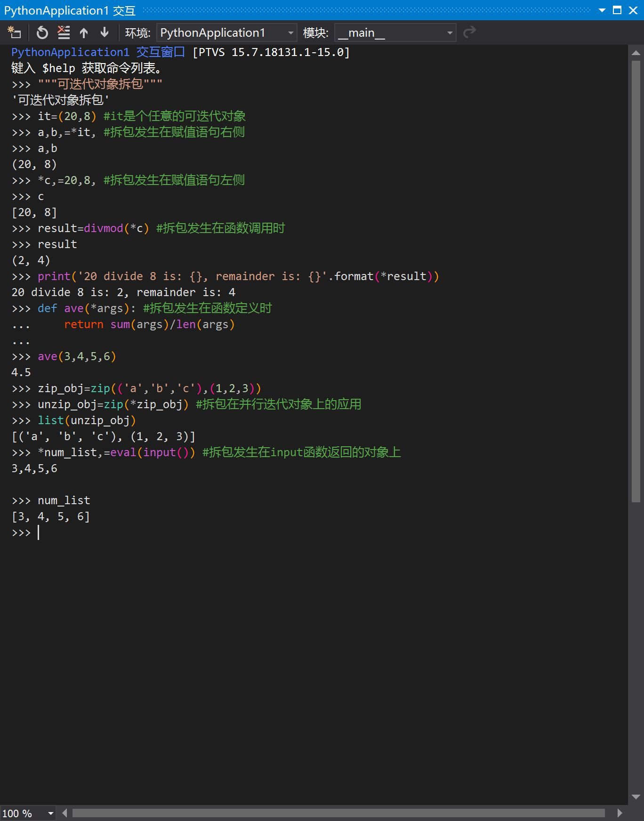644x821 pixels.
Task: Open the 100 % zoom level dropdown
Action: click(x=28, y=813)
